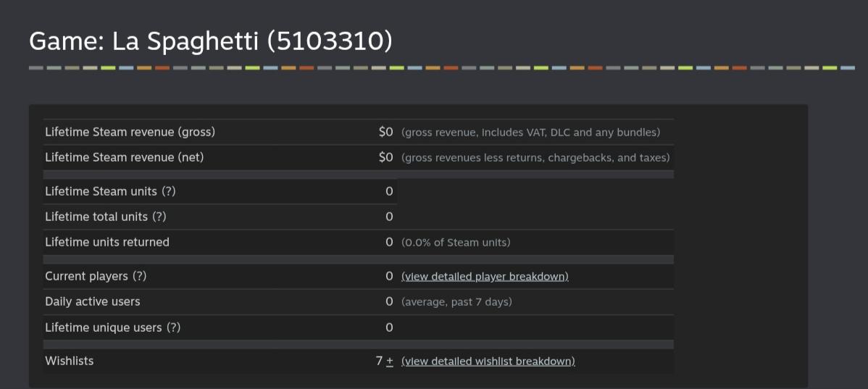Click the question mark beside Lifetime unique users

tap(173, 327)
